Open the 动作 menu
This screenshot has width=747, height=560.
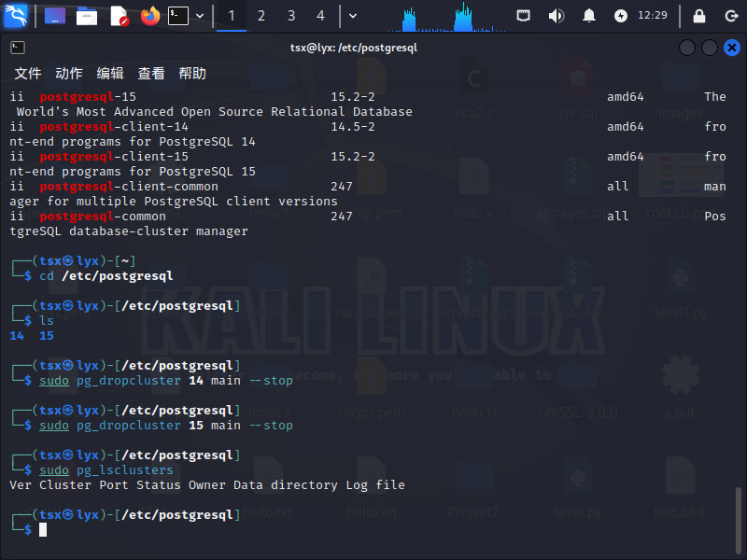[x=69, y=74]
